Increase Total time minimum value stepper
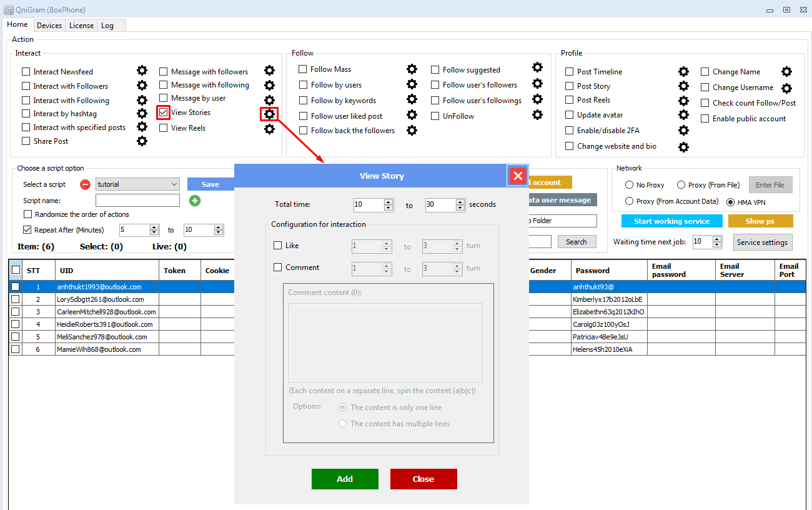The width and height of the screenshot is (812, 510). pyautogui.click(x=389, y=202)
